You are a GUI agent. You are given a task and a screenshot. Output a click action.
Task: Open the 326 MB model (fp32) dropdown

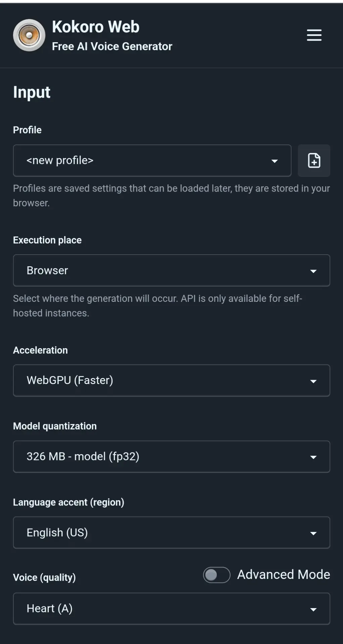[x=171, y=457]
